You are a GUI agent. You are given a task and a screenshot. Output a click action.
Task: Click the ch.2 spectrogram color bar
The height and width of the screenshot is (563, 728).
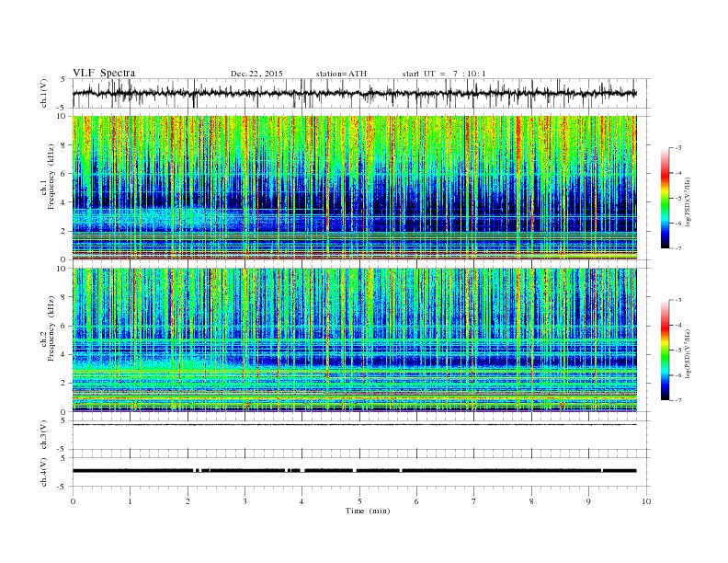point(665,350)
